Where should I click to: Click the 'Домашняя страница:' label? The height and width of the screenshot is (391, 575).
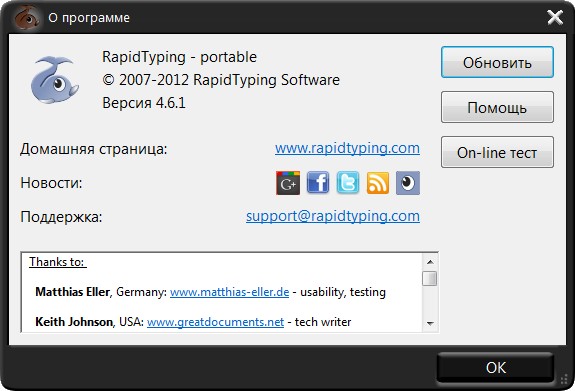pyautogui.click(x=94, y=149)
